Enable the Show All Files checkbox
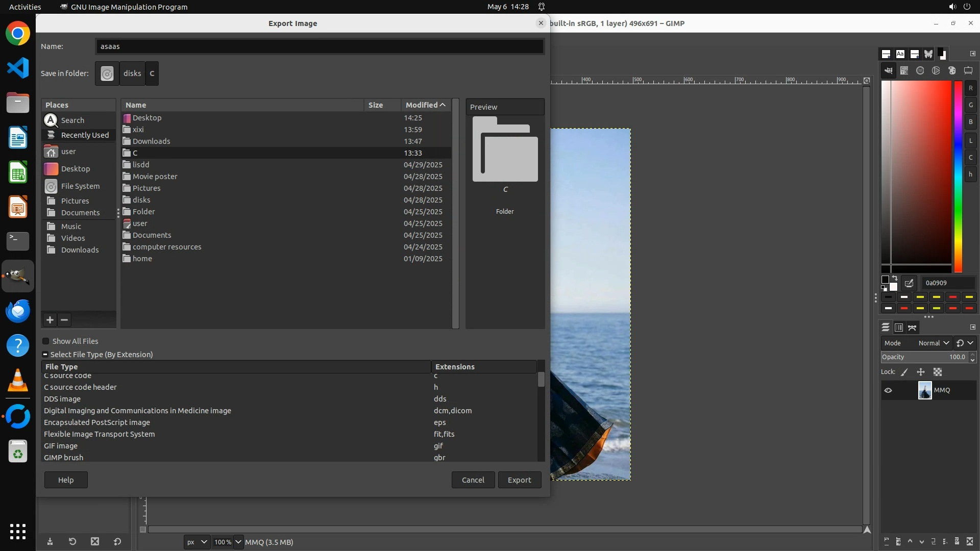Image resolution: width=980 pixels, height=551 pixels. tap(46, 341)
